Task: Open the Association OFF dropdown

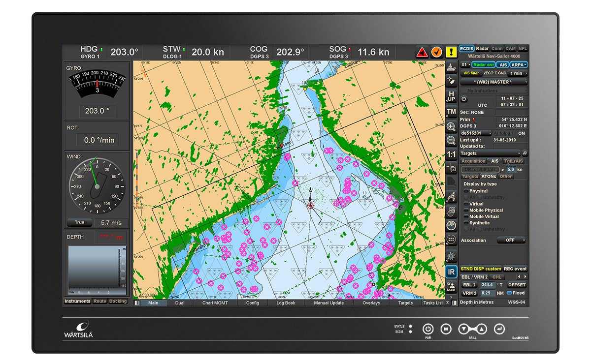Action: click(511, 241)
